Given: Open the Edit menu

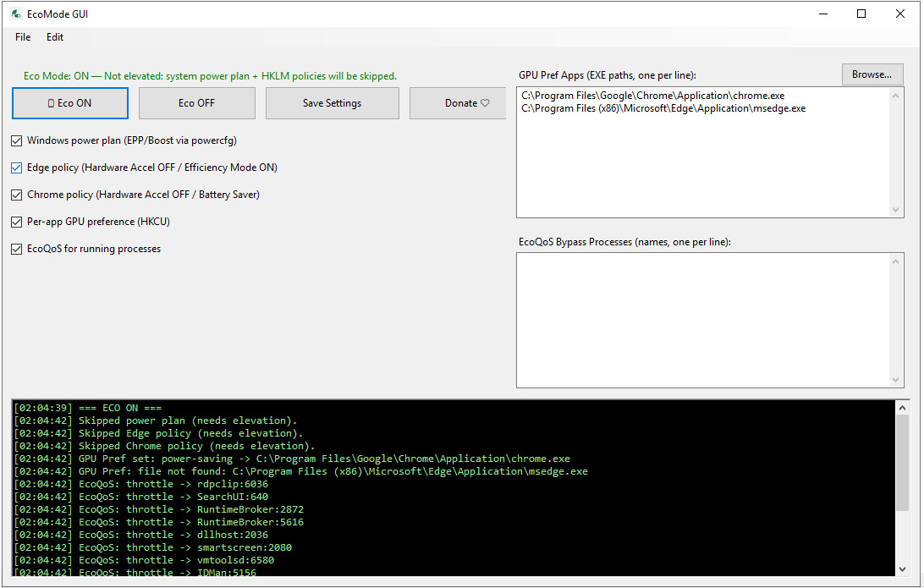Looking at the screenshot, I should [55, 37].
